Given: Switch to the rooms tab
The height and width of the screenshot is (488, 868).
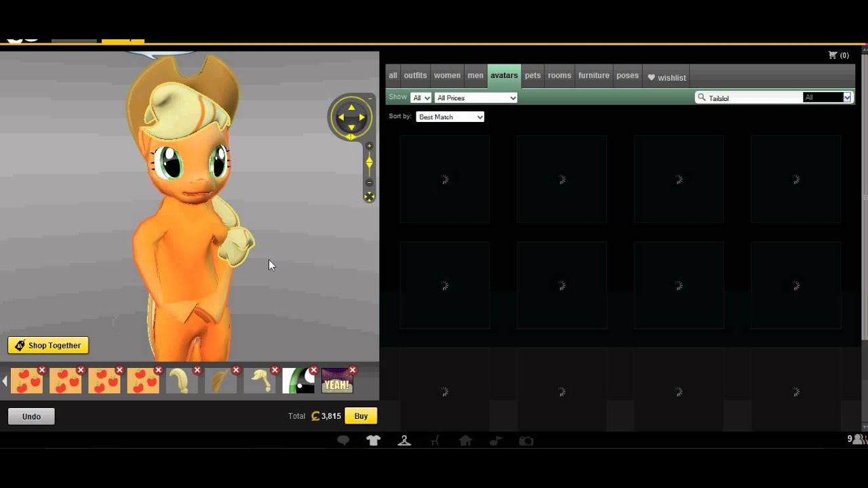Looking at the screenshot, I should pyautogui.click(x=559, y=76).
